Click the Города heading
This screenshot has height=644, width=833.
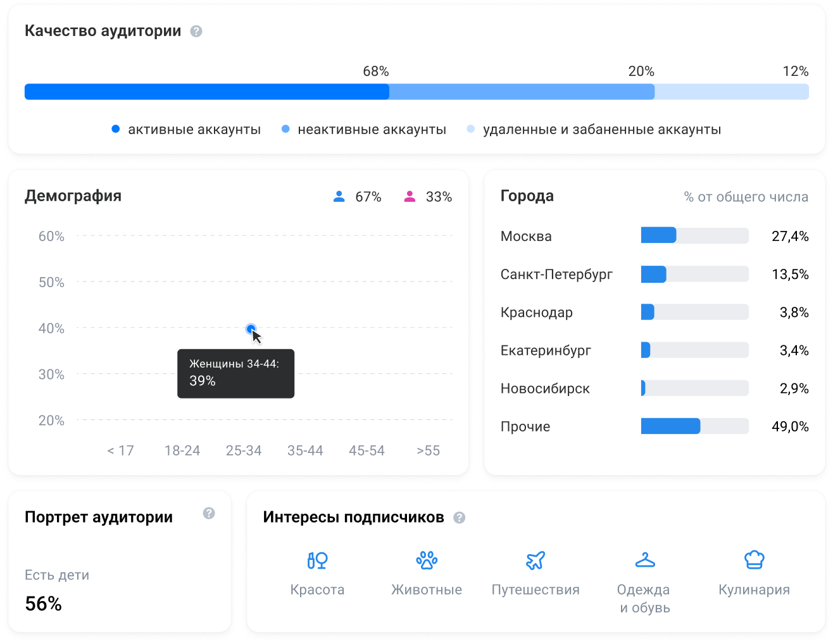527,196
